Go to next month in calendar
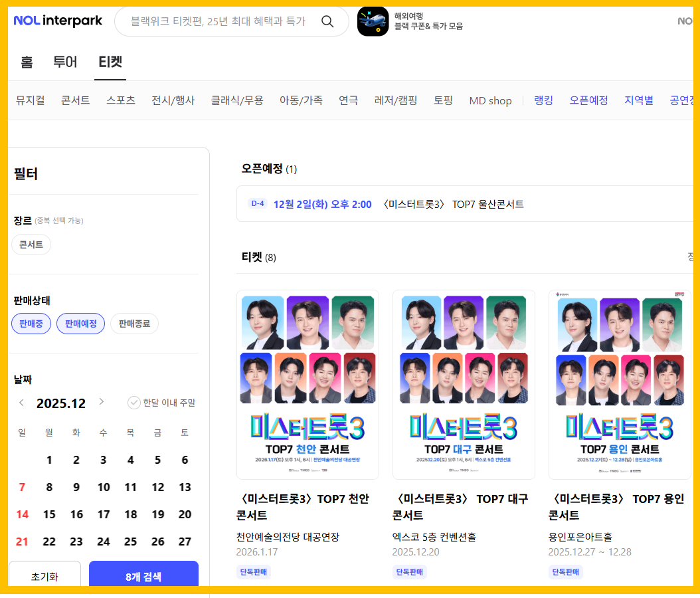The image size is (700, 598). tap(102, 401)
